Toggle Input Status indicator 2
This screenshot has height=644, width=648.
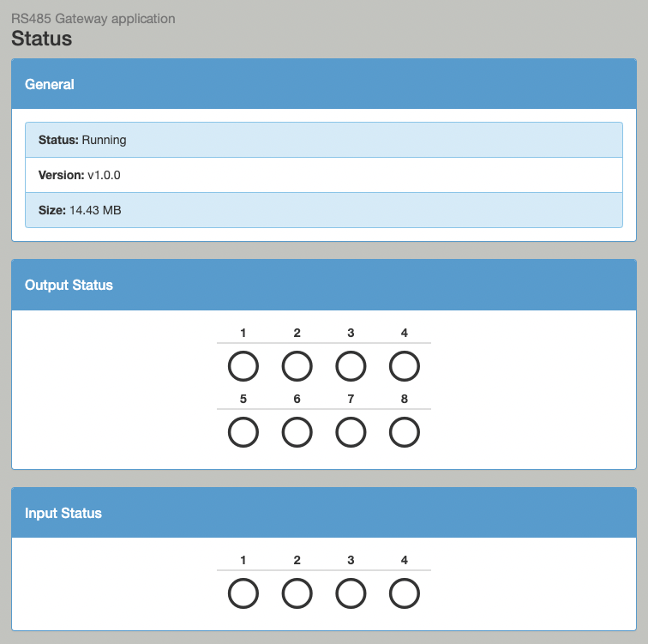click(x=297, y=593)
